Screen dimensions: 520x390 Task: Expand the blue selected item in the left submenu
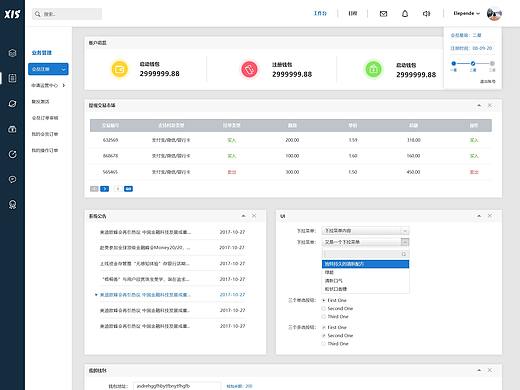pos(48,69)
